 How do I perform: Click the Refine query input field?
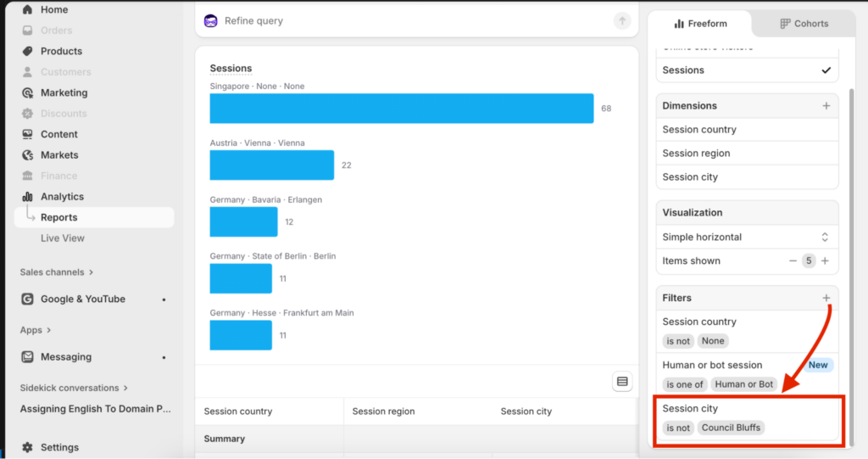click(415, 21)
